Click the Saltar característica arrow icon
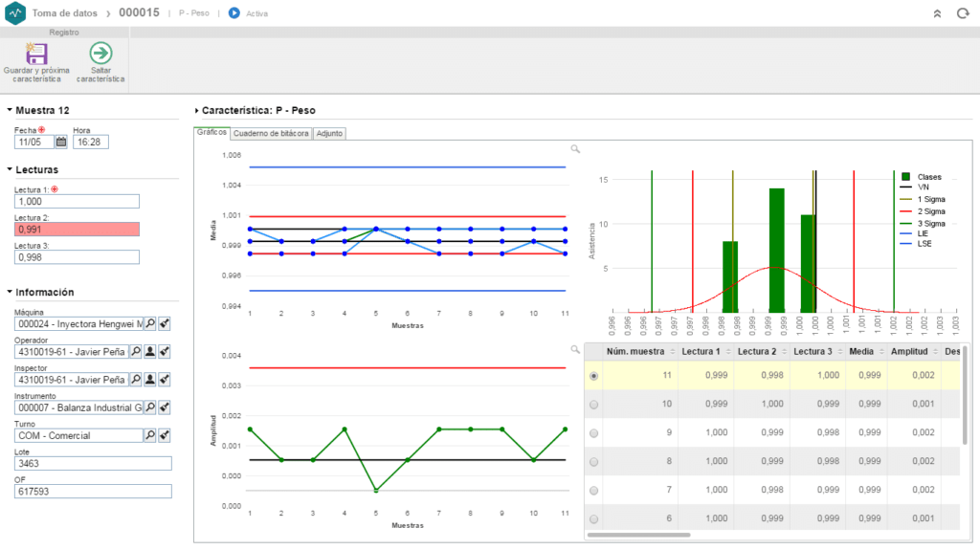980x550 pixels. (x=100, y=54)
